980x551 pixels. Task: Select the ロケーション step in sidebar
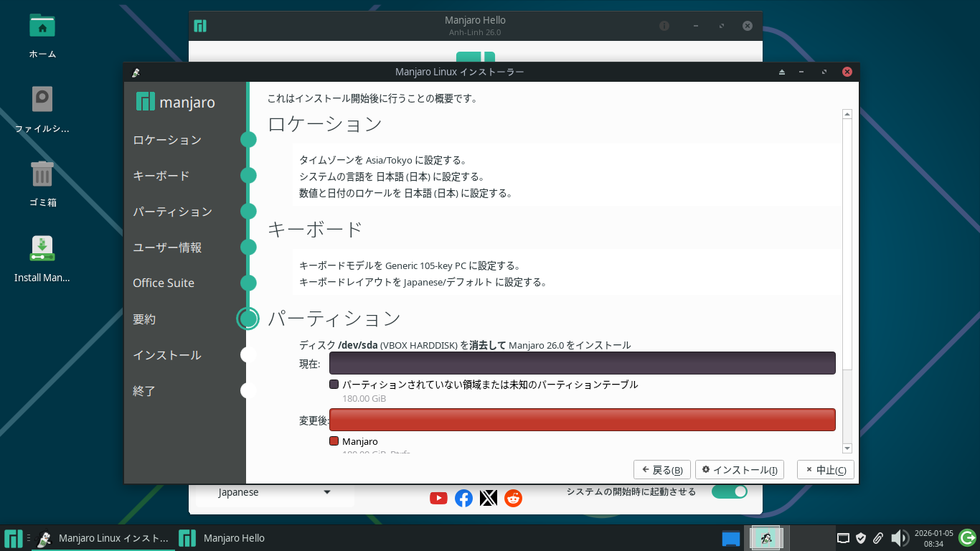167,140
